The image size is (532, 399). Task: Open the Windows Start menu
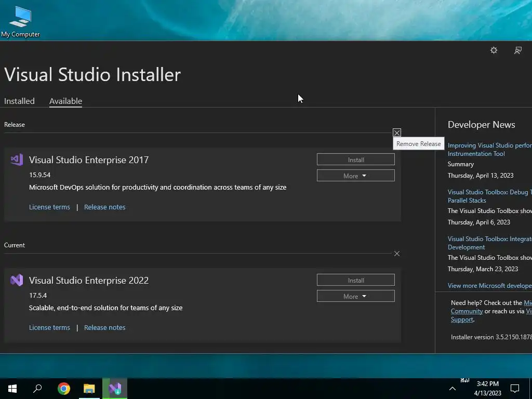tap(12, 389)
